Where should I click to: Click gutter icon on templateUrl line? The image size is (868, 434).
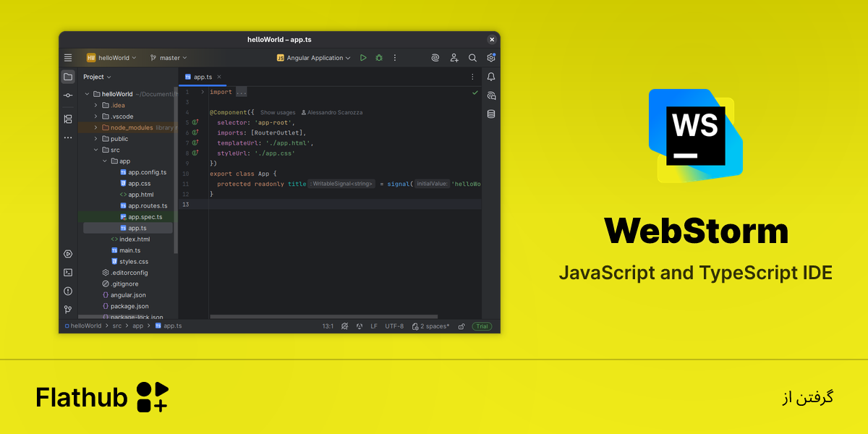[195, 143]
